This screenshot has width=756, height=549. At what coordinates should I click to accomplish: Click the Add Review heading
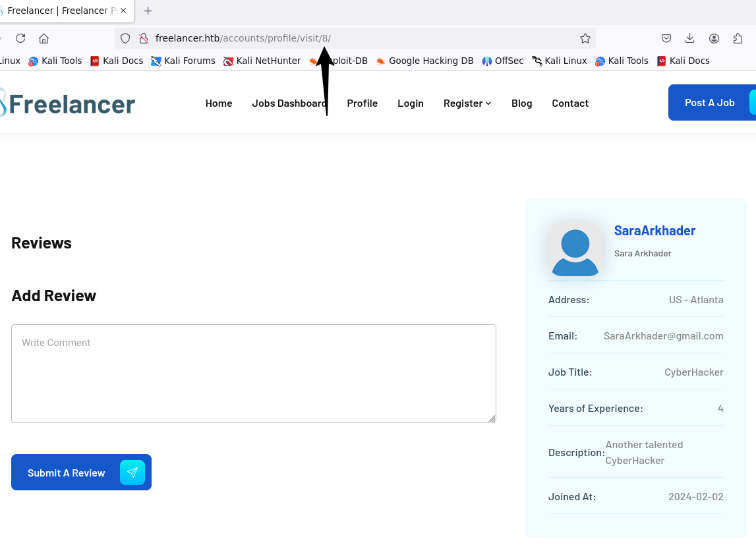pos(54,295)
